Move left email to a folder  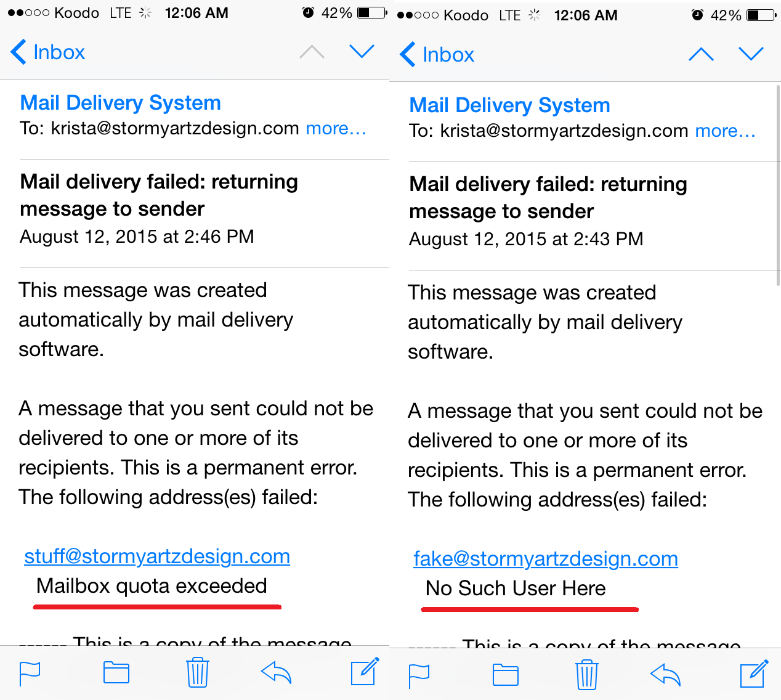[x=116, y=673]
